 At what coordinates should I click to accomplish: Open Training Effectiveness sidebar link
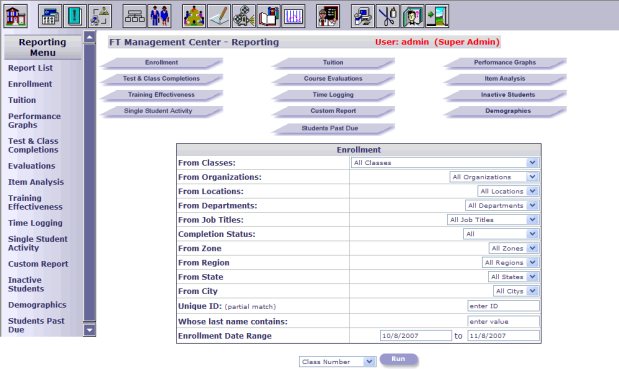click(x=35, y=202)
